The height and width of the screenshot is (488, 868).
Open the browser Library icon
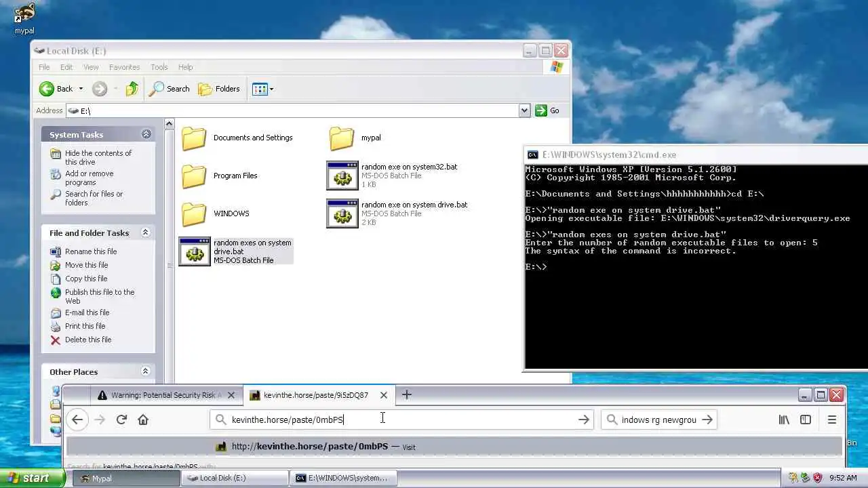point(784,420)
